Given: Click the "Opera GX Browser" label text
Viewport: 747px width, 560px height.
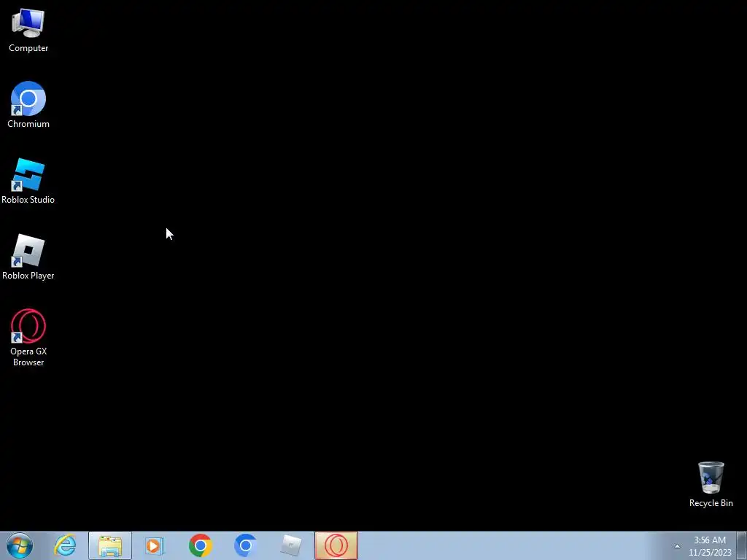Looking at the screenshot, I should click(28, 357).
